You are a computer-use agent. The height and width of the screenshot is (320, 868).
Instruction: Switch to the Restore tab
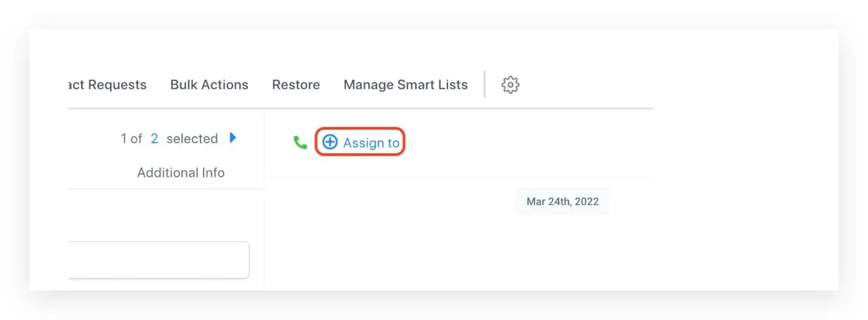[x=295, y=85]
